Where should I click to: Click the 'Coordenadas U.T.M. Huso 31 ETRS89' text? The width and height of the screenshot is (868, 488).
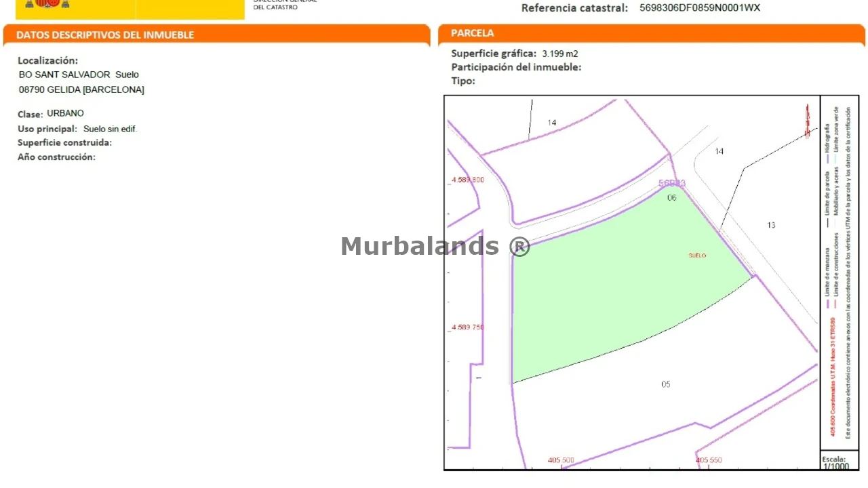(832, 376)
